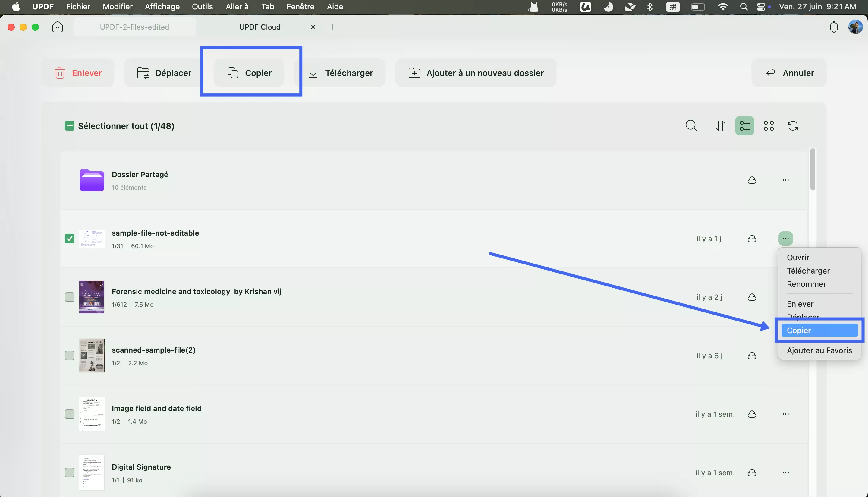Open more options for Image field row
Image resolution: width=868 pixels, height=497 pixels.
pyautogui.click(x=786, y=414)
